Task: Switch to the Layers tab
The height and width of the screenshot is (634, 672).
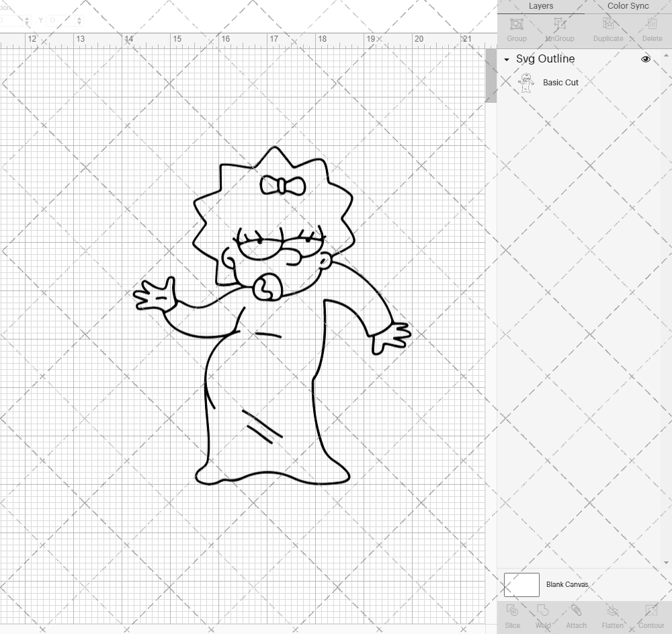Action: (x=540, y=6)
